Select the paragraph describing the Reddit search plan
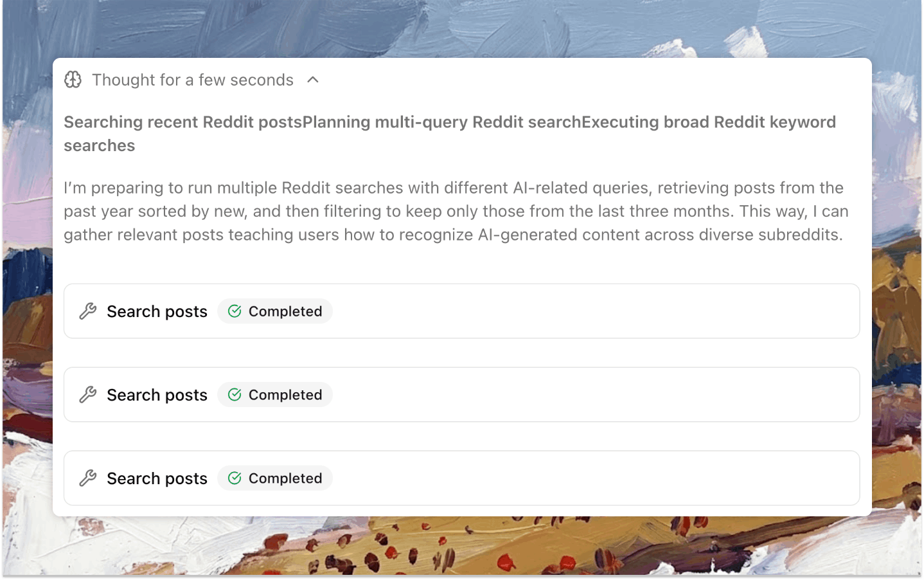The image size is (924, 580). [x=456, y=211]
